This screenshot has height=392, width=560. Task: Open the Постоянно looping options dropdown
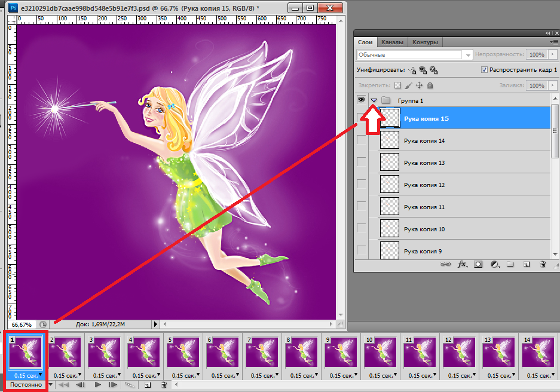(50, 384)
